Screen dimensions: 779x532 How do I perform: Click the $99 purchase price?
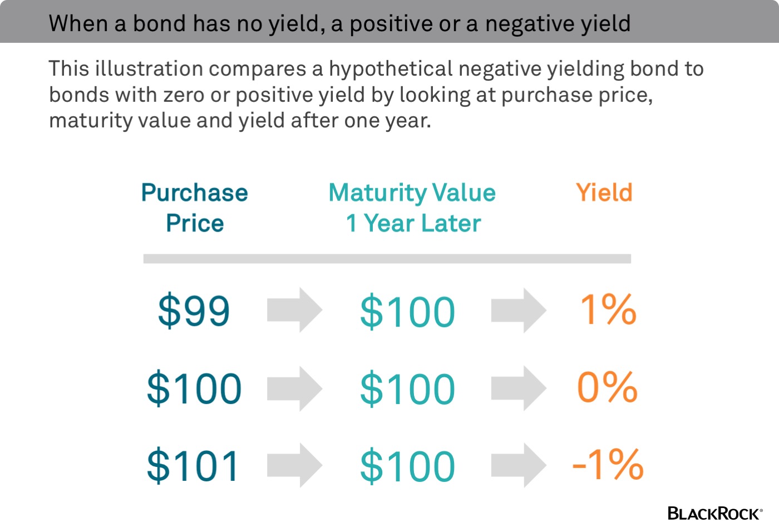[194, 311]
